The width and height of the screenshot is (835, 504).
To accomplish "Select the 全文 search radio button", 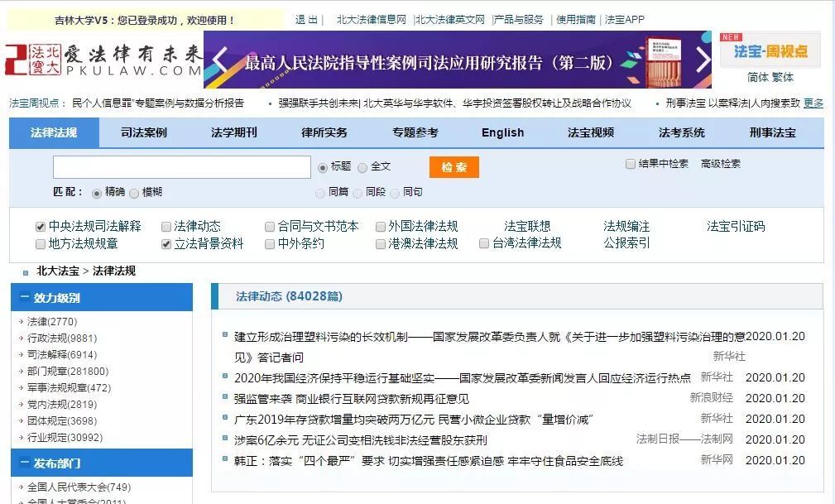I will coord(362,168).
